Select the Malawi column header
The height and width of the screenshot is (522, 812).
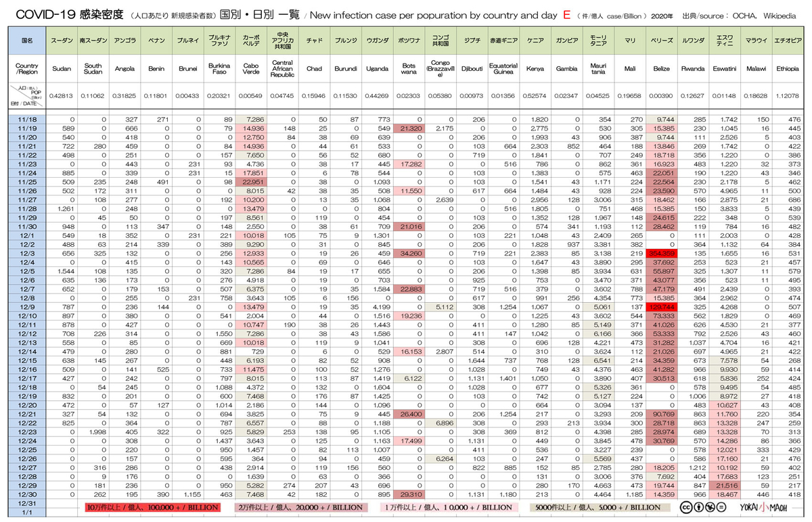756,69
